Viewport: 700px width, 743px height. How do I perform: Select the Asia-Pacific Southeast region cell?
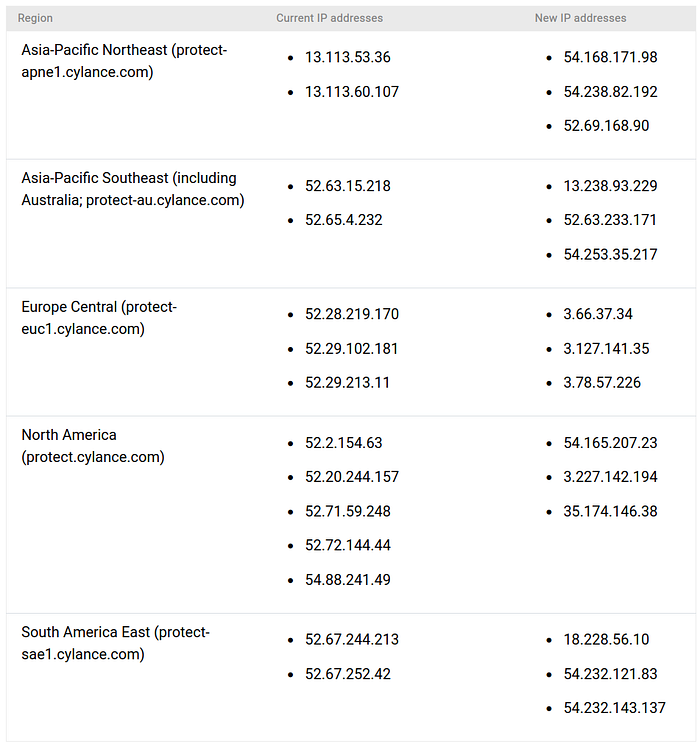tap(132, 189)
